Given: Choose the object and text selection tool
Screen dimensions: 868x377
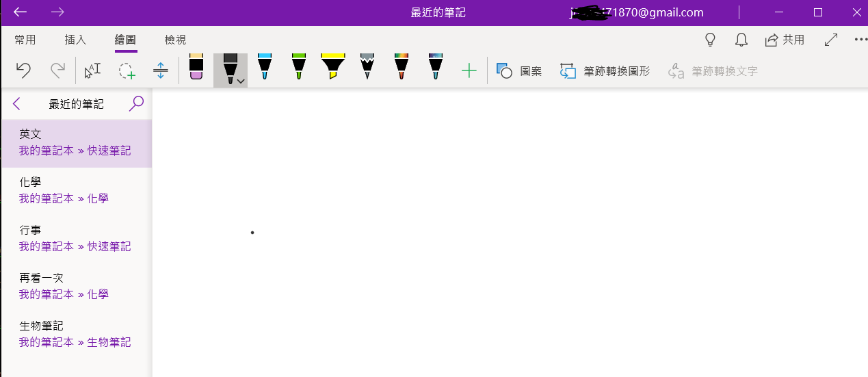Looking at the screenshot, I should tap(92, 70).
